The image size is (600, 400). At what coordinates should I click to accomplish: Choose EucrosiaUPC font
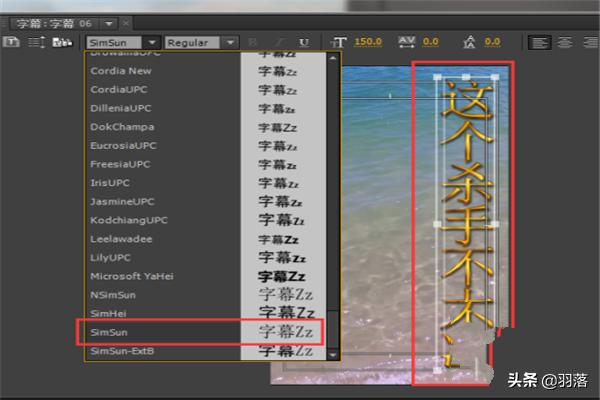[207, 145]
